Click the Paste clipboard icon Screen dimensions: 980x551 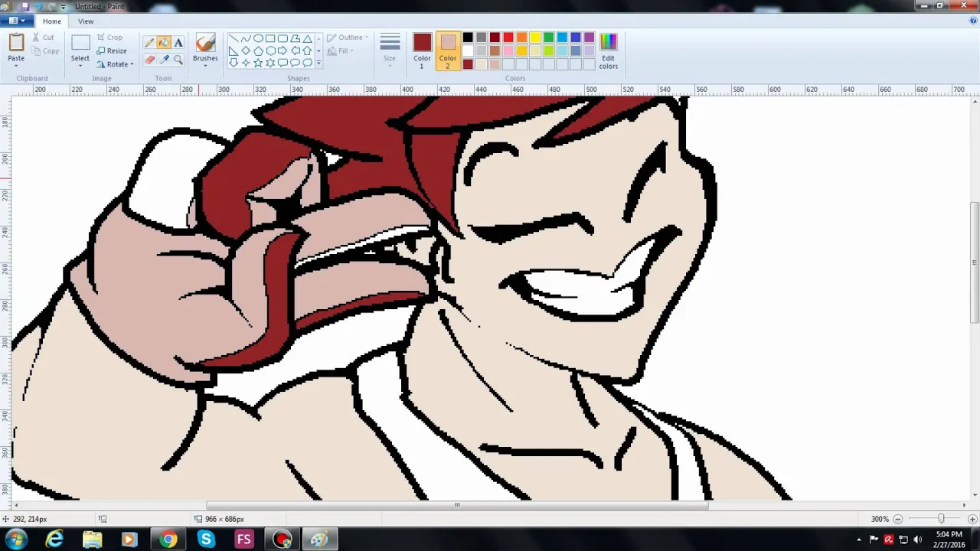16,42
